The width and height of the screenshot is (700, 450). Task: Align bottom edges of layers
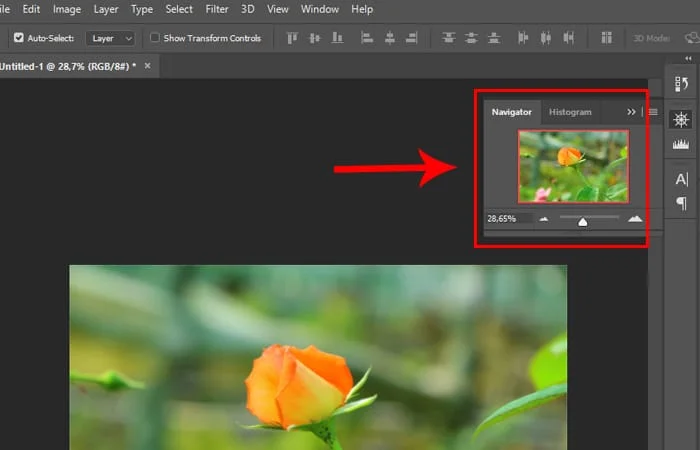[338, 38]
